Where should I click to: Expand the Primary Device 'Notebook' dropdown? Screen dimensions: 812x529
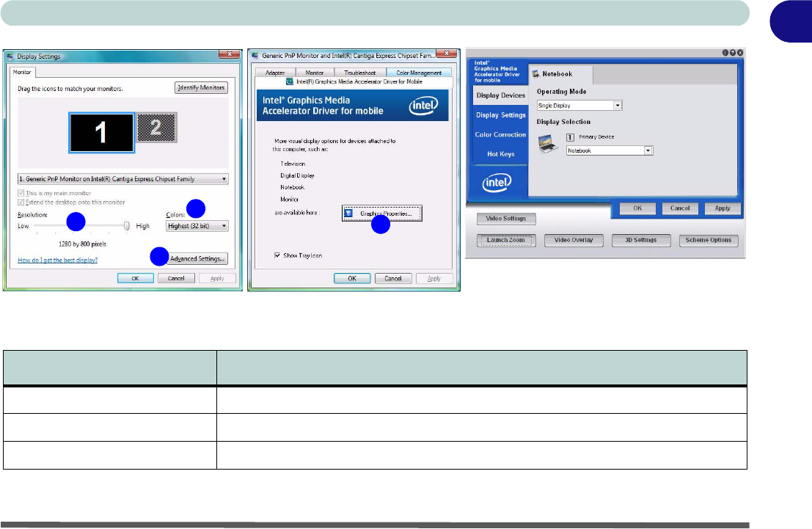click(610, 150)
